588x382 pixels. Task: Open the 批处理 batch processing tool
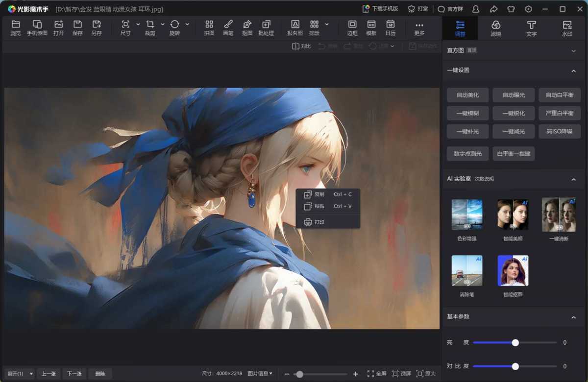[266, 27]
